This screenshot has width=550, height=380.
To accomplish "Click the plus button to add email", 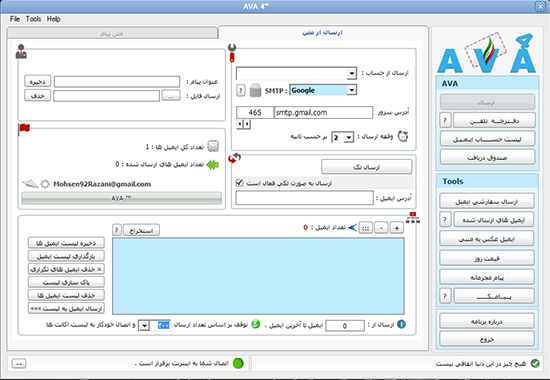I will (x=397, y=228).
